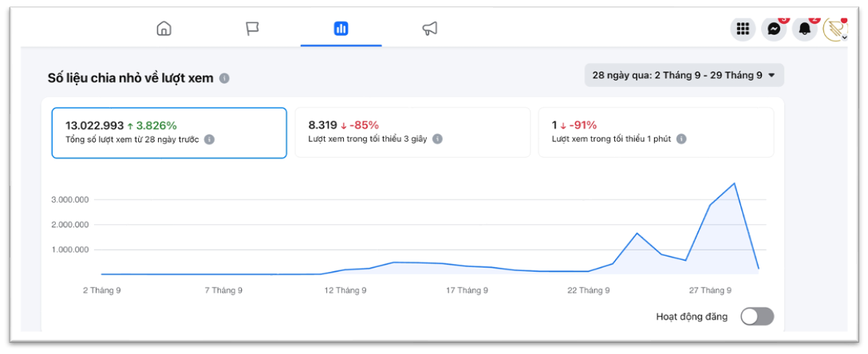Select the 13.022.993 total views card
Image resolution: width=868 pixels, height=354 pixels.
pyautogui.click(x=169, y=132)
